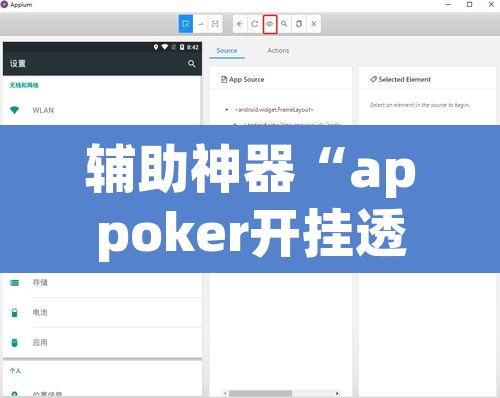Copy XML source to clipboard
This screenshot has height=398, width=500.
pyautogui.click(x=299, y=24)
